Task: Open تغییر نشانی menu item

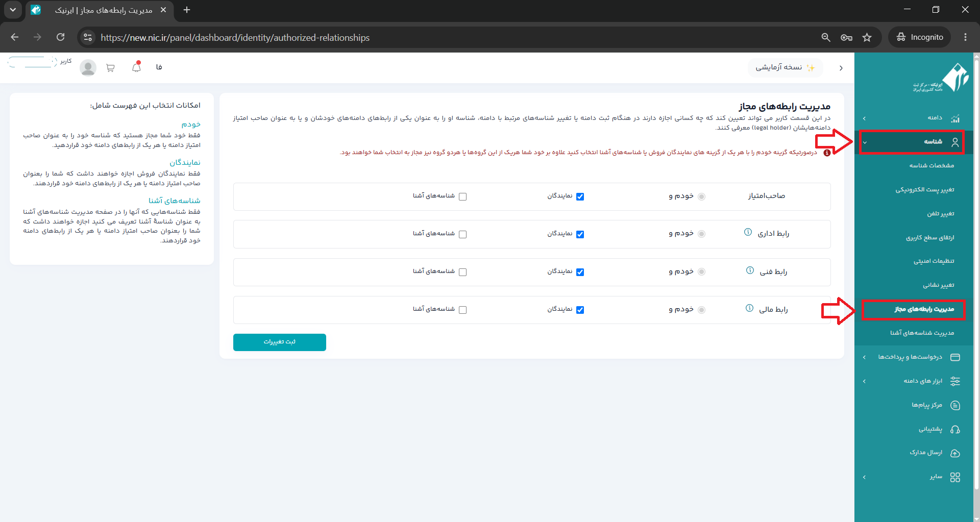Action: coord(939,285)
